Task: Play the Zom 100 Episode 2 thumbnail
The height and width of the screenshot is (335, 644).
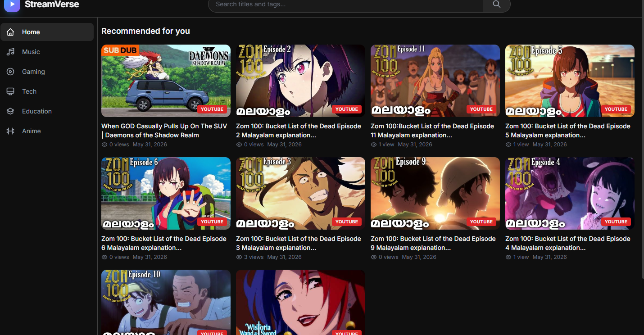Action: click(300, 81)
